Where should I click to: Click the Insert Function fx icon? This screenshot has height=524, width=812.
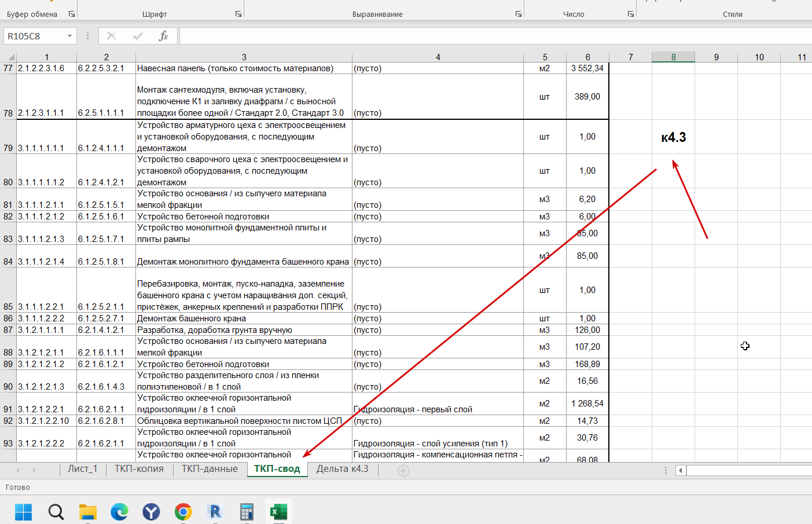point(163,36)
